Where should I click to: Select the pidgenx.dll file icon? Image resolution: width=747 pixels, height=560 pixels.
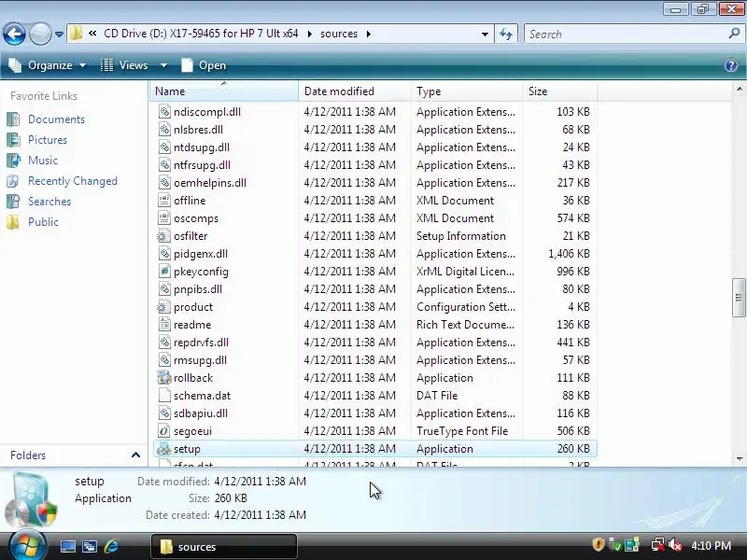pos(164,254)
